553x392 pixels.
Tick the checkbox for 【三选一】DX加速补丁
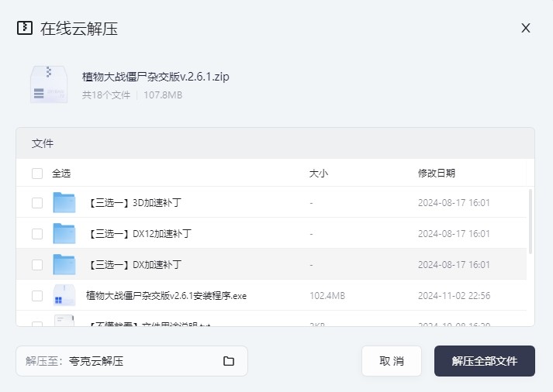[37, 265]
